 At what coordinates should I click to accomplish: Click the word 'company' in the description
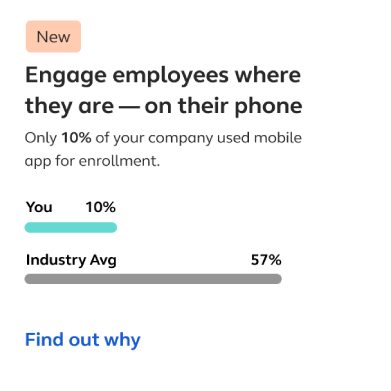180,139
